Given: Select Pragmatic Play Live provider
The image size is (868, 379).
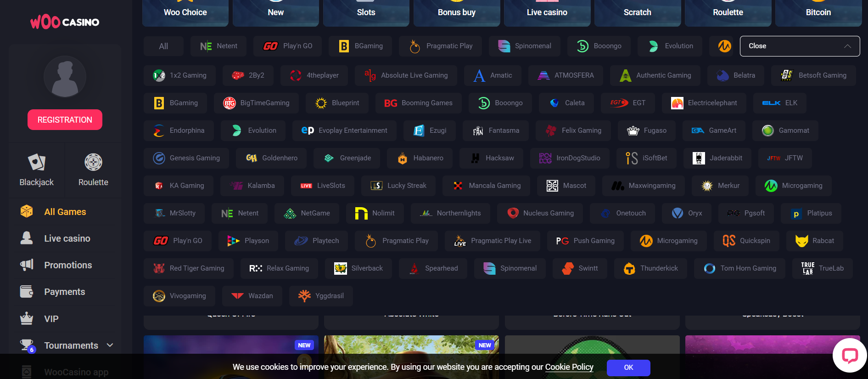Looking at the screenshot, I should click(493, 241).
